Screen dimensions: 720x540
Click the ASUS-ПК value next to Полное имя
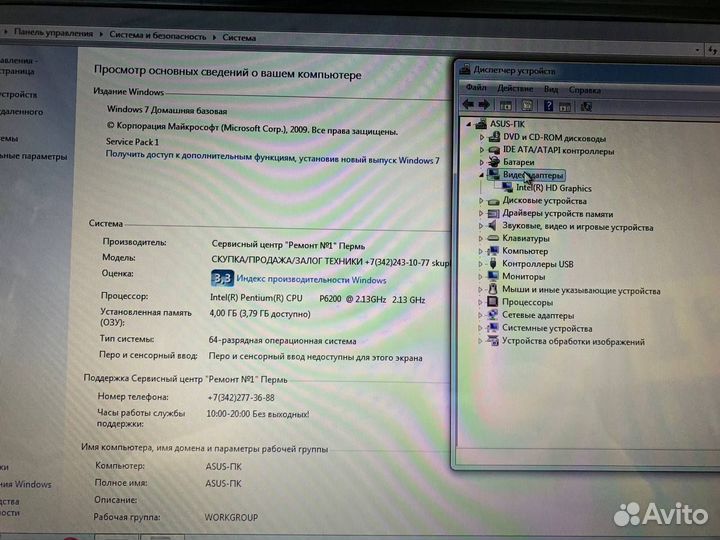223,484
